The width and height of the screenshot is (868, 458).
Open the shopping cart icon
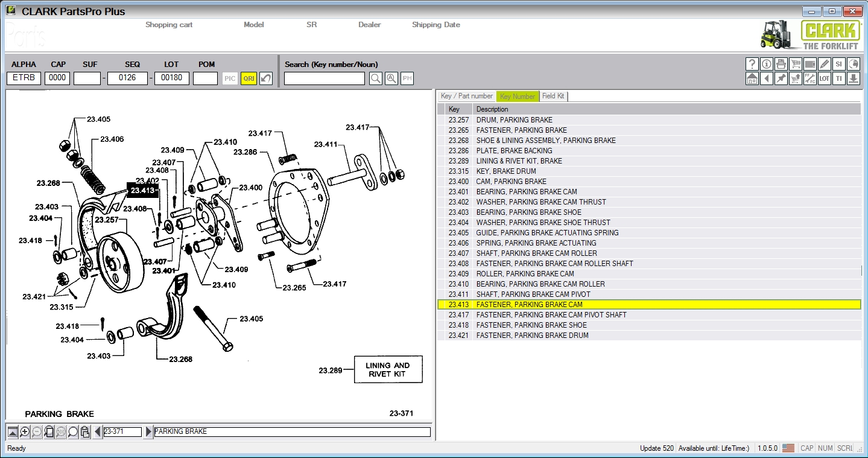(795, 64)
